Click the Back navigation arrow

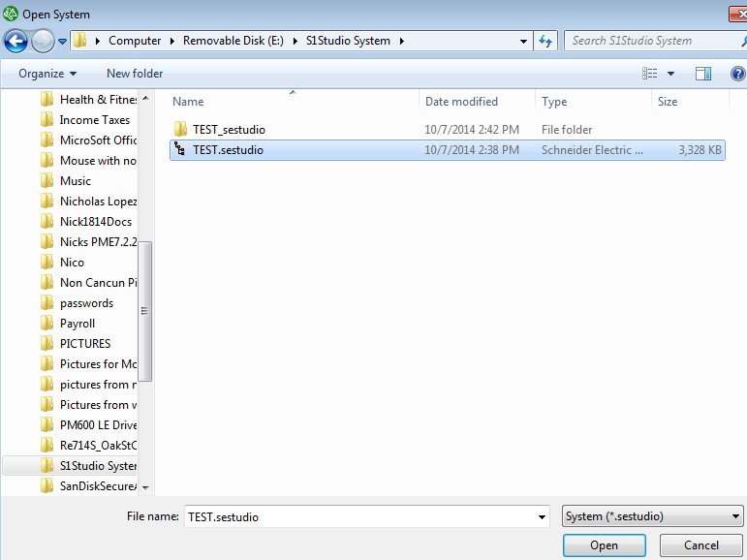point(16,41)
